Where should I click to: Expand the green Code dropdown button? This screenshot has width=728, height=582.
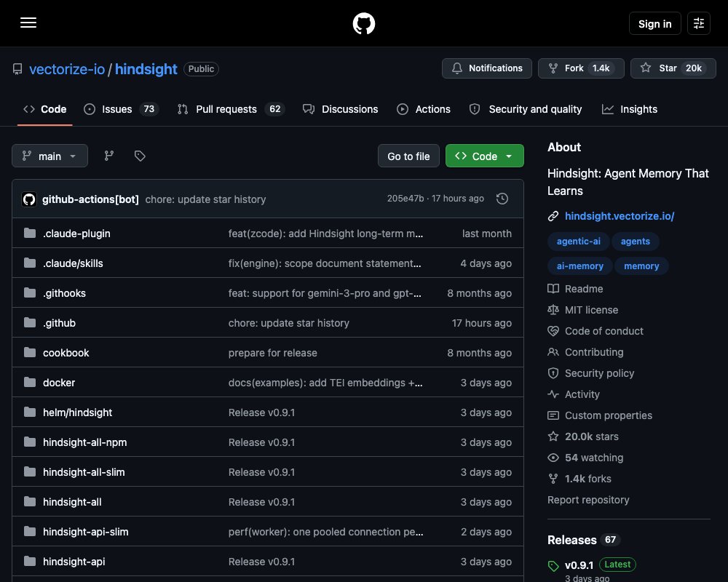tap(484, 156)
